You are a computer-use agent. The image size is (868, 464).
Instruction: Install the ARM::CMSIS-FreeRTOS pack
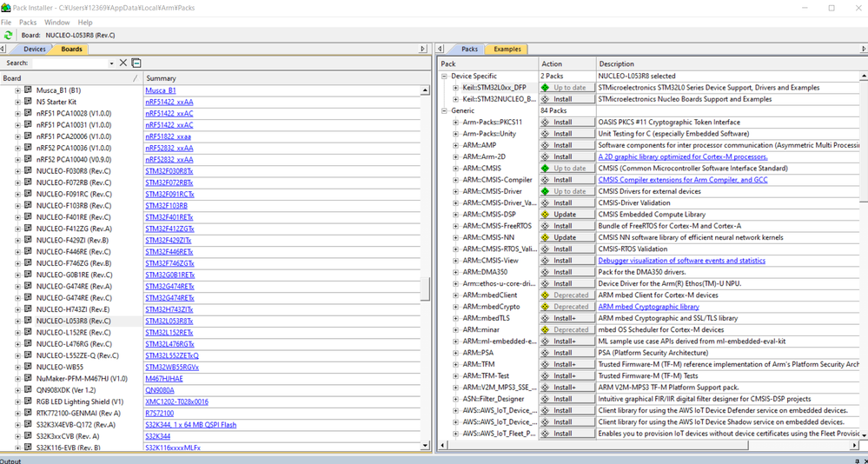point(567,226)
